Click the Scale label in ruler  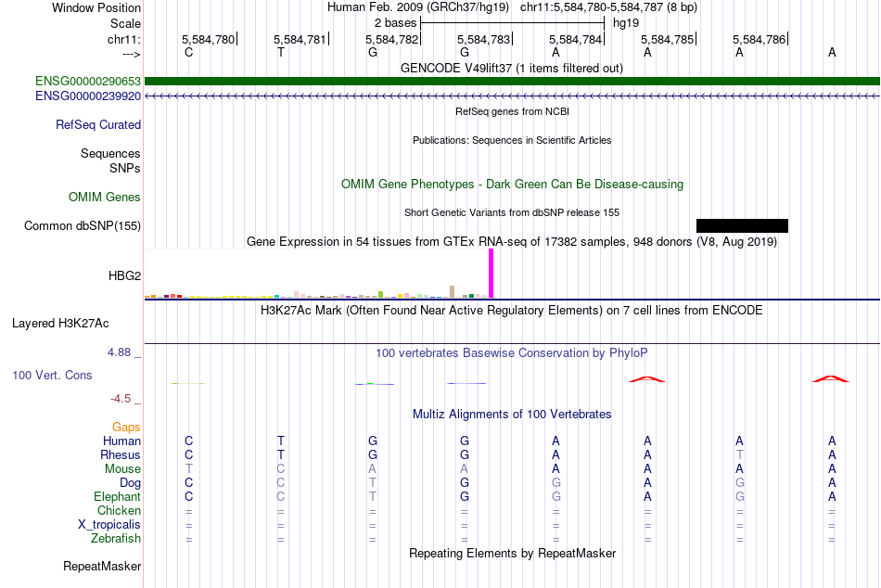[x=125, y=23]
